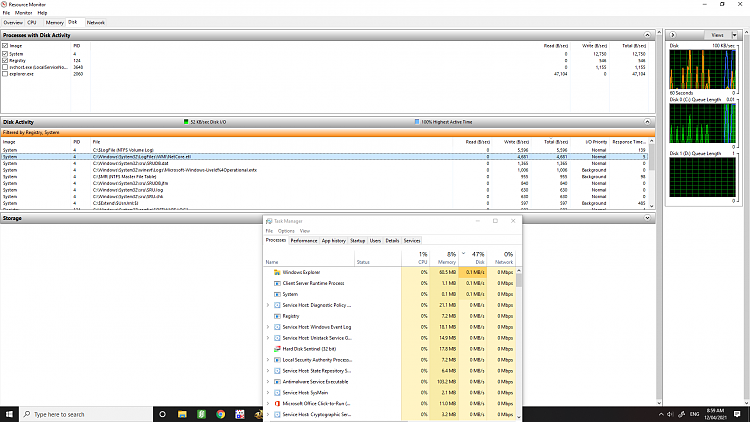Switch to the CPU tab in Resource Monitor
750x422 pixels.
point(32,22)
